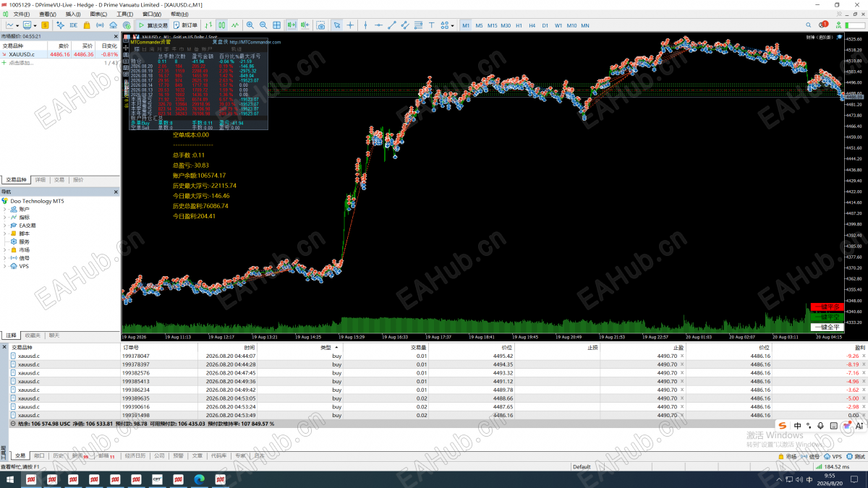The width and height of the screenshot is (868, 488).
Task: Select the M1 timeframe
Action: [466, 25]
